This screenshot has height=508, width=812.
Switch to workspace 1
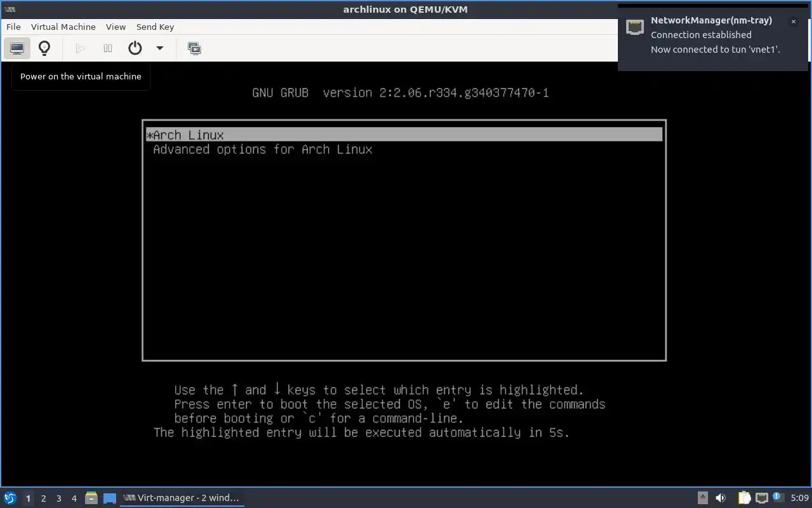click(28, 498)
